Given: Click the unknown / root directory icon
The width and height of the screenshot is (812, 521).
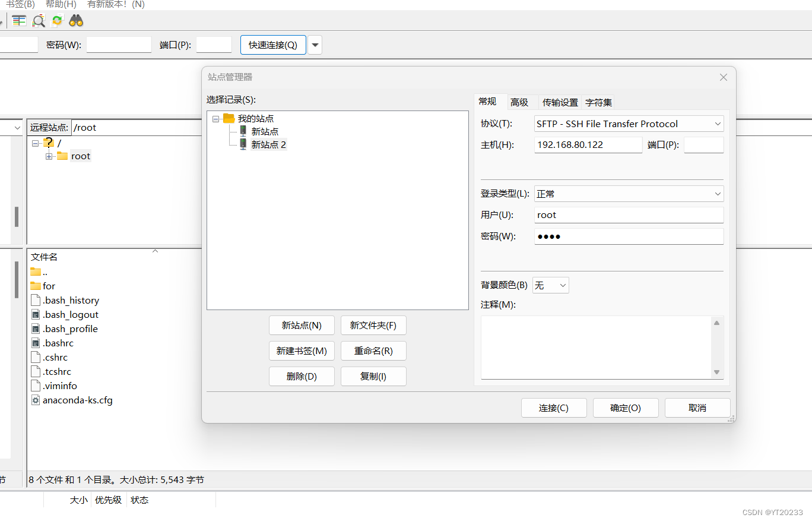Looking at the screenshot, I should 48,143.
